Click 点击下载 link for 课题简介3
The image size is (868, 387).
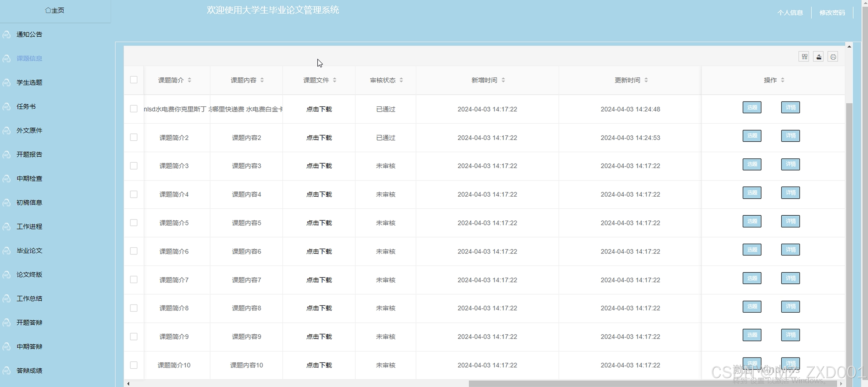coord(319,166)
